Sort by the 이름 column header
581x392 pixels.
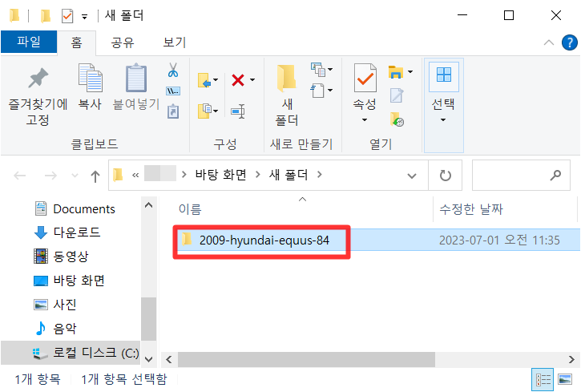point(190,209)
